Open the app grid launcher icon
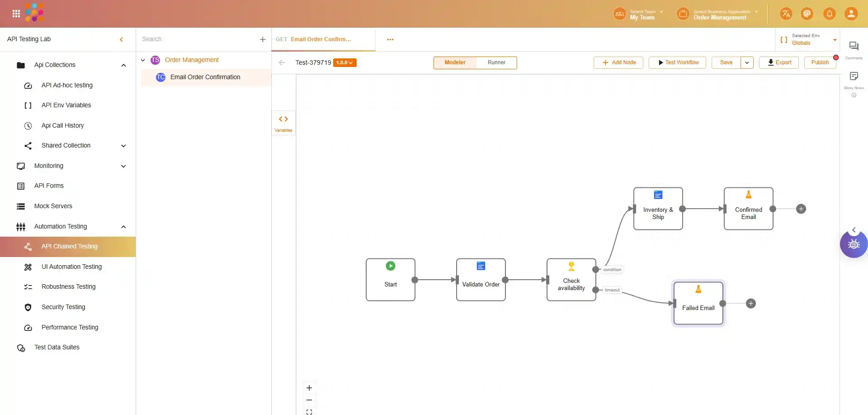This screenshot has height=415, width=868. (x=16, y=14)
